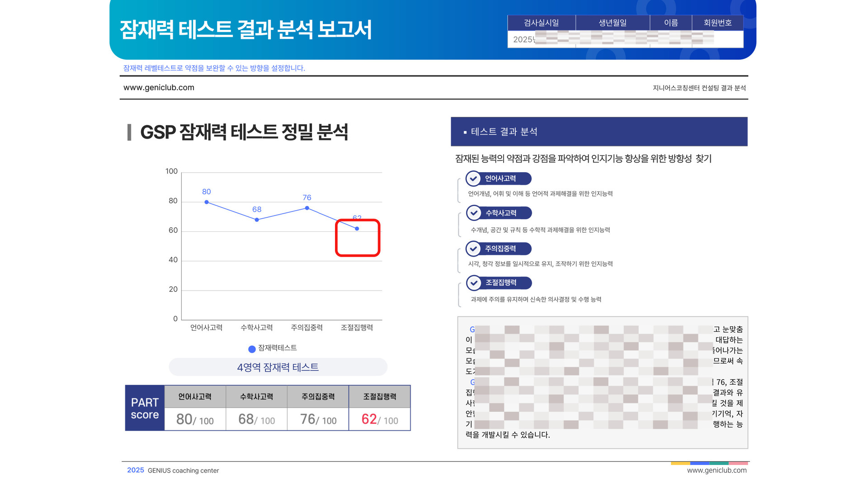Select the 주의집중력 pill label in the analysis panel
Screen dimensions: 868x488
500,249
